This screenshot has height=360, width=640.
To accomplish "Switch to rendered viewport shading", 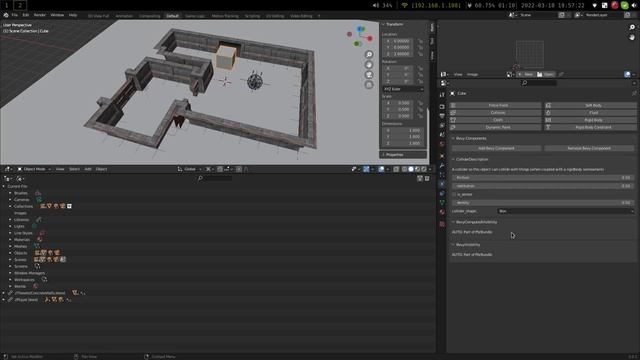I will click(424, 169).
